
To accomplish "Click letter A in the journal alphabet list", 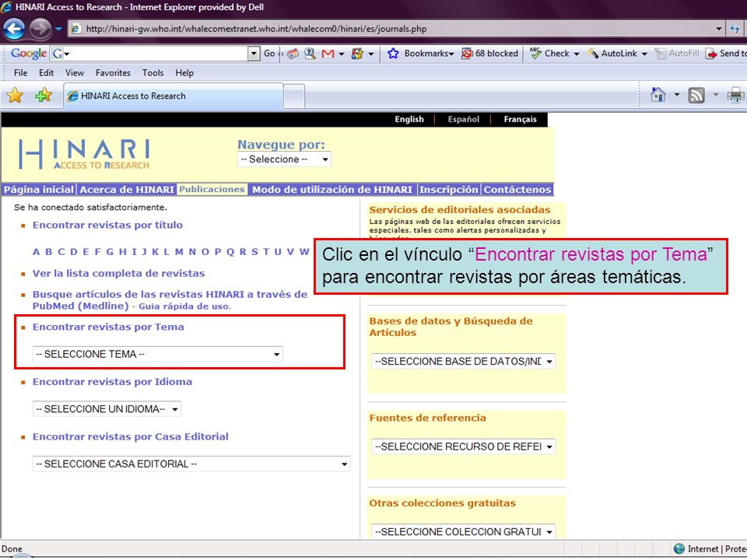I will pyautogui.click(x=37, y=252).
